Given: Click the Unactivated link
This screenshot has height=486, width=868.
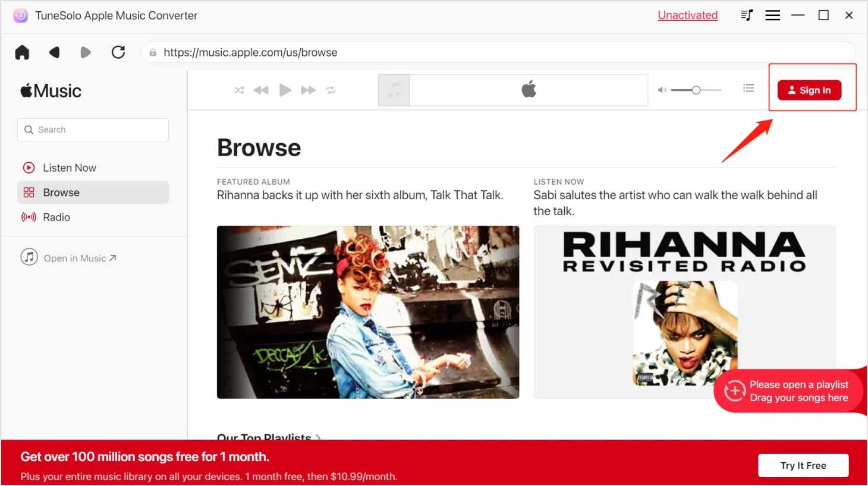Looking at the screenshot, I should (687, 15).
